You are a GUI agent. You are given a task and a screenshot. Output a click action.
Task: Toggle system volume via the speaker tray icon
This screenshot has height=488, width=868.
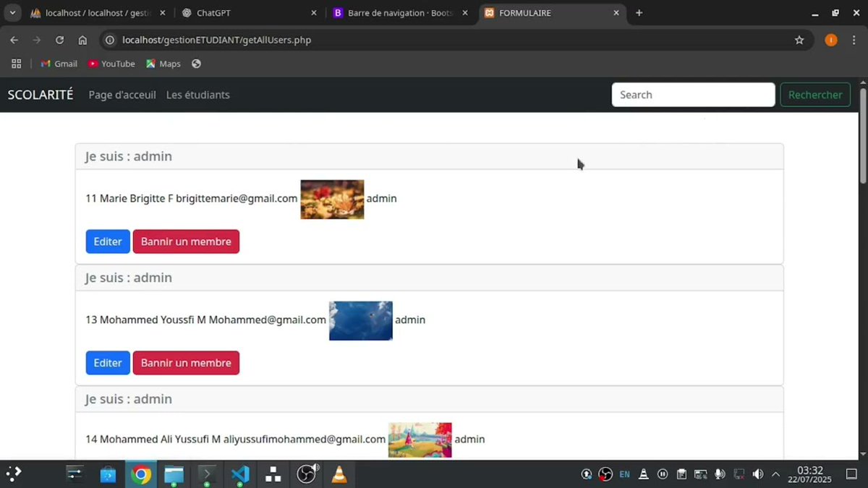757,474
